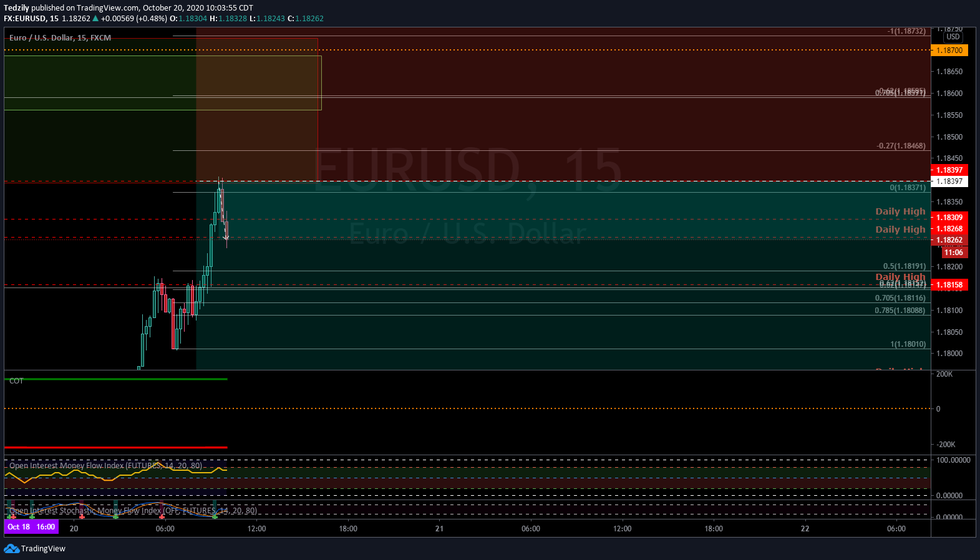This screenshot has width=980, height=560.
Task: Click the -200K value on COT scale
Action: [946, 445]
